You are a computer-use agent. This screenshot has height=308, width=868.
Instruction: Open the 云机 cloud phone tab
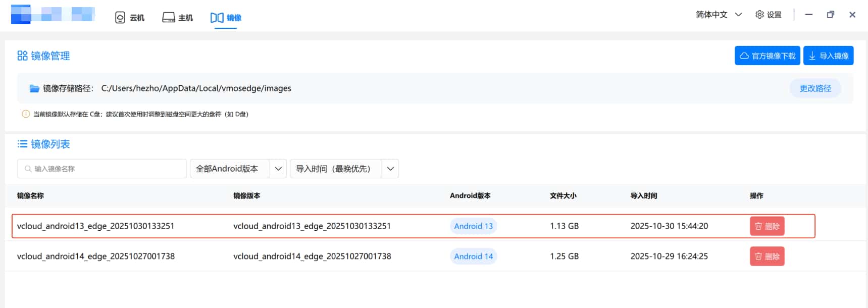130,18
